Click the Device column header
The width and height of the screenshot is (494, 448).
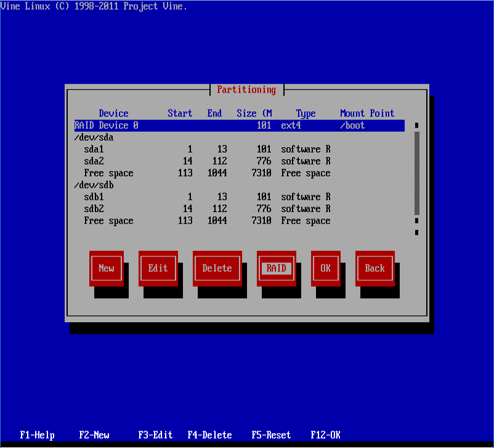point(113,113)
